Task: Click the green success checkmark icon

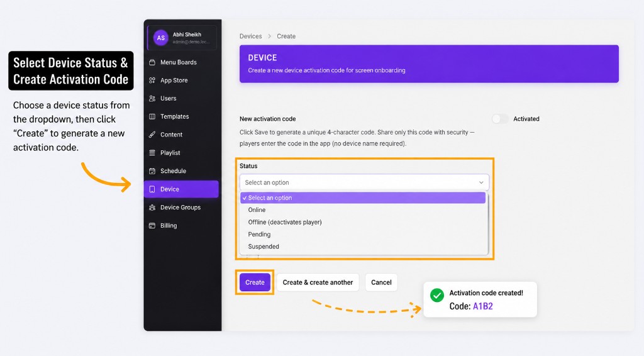Action: pos(437,295)
